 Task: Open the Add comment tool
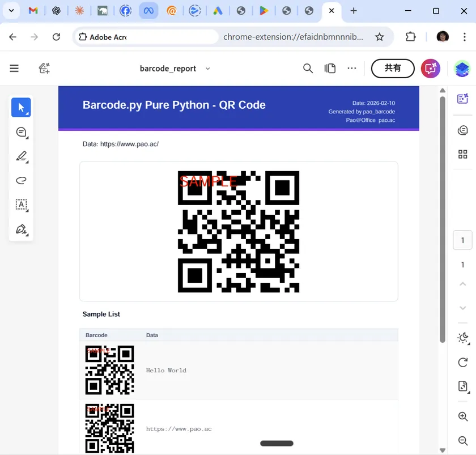[21, 132]
